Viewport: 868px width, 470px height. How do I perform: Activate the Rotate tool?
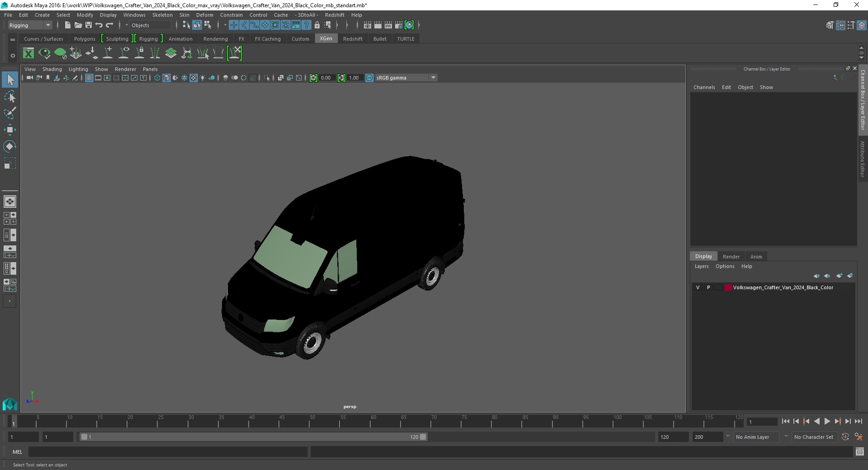[x=10, y=146]
